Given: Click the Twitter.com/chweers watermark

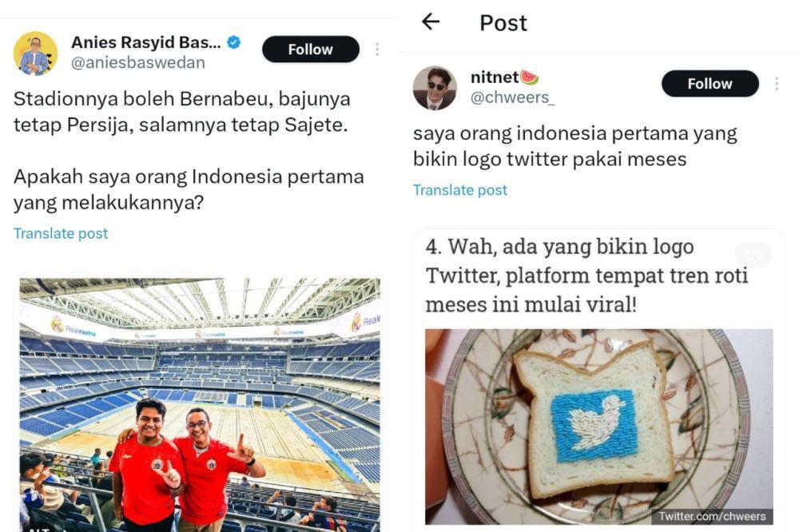Looking at the screenshot, I should pyautogui.click(x=712, y=516).
